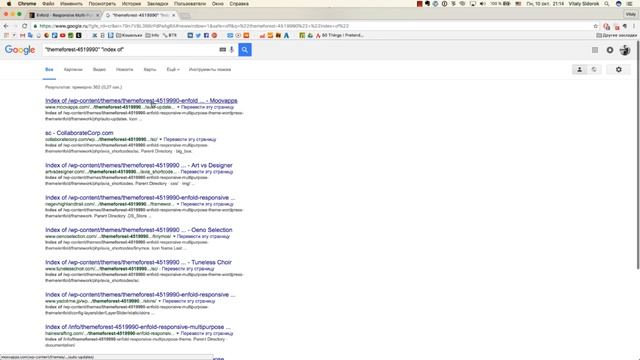Open Facebook bookmark icon in bookmarks bar
The width and height of the screenshot is (640, 360).
[x=206, y=36]
